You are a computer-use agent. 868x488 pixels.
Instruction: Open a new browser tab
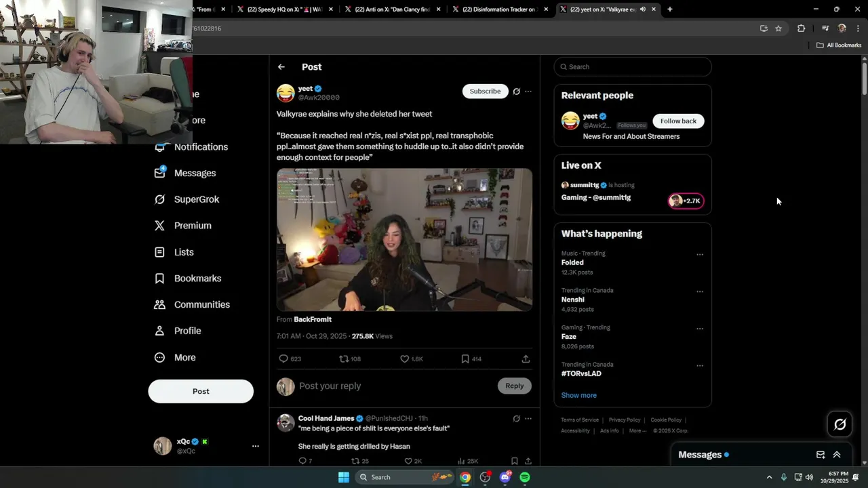pos(670,9)
